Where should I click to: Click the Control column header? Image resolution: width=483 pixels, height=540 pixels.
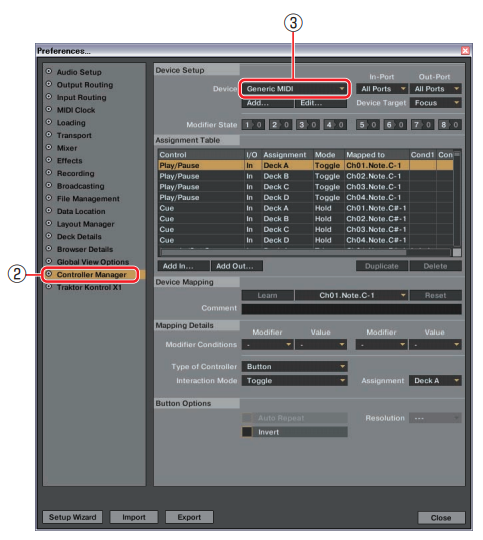(201, 155)
